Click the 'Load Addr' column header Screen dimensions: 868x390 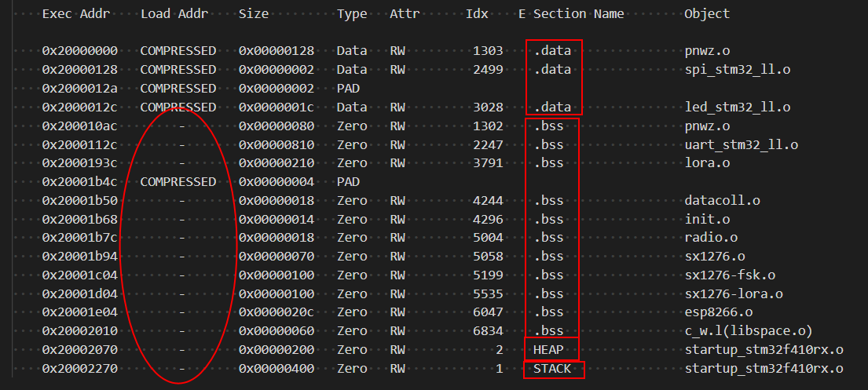(174, 14)
